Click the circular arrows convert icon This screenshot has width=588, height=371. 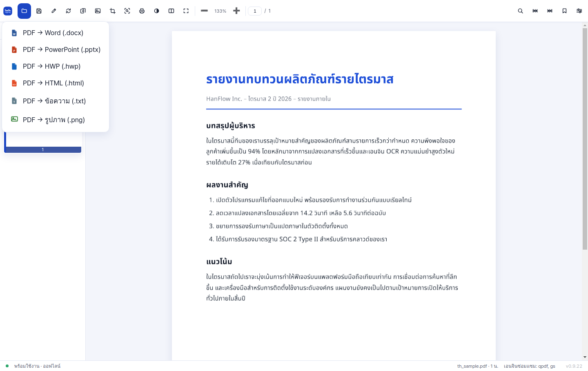[x=68, y=11]
